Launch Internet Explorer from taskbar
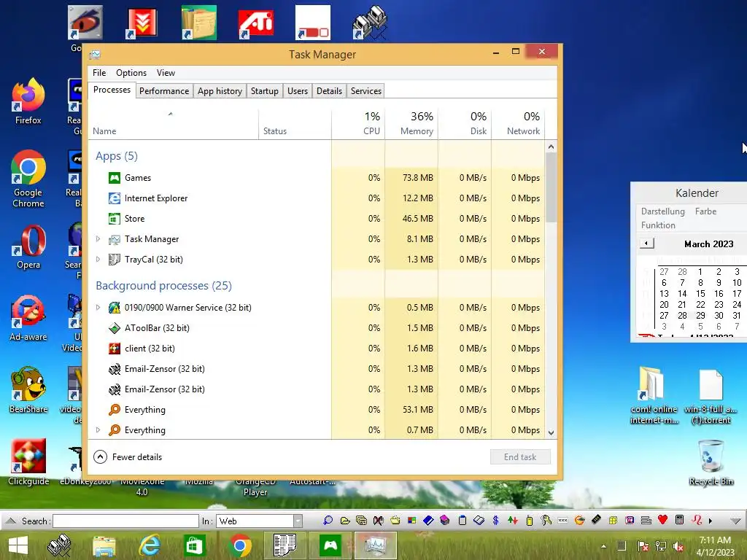Viewport: 747px width, 560px height. coord(149,545)
